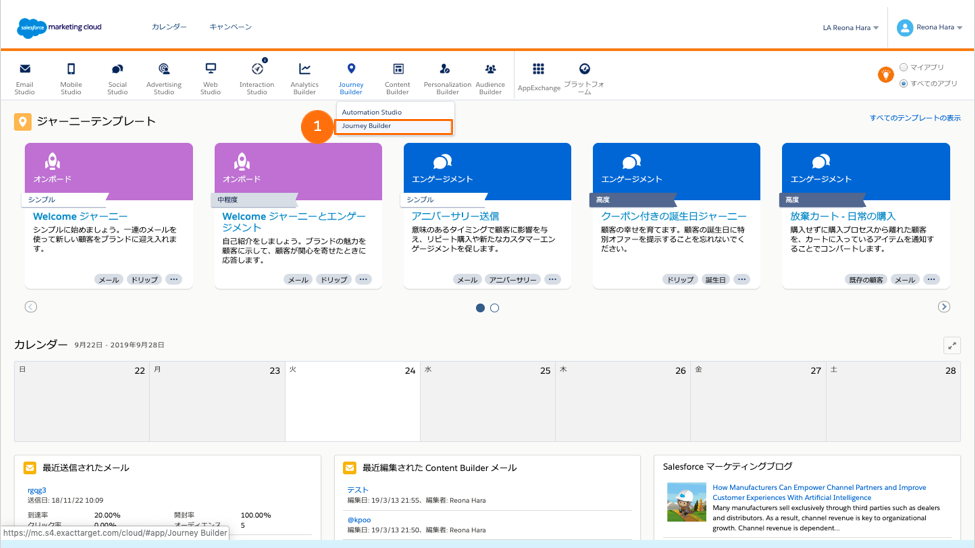Viewport: 975px width, 548px height.
Task: Click the Journey Builder pin icon
Action: click(351, 68)
